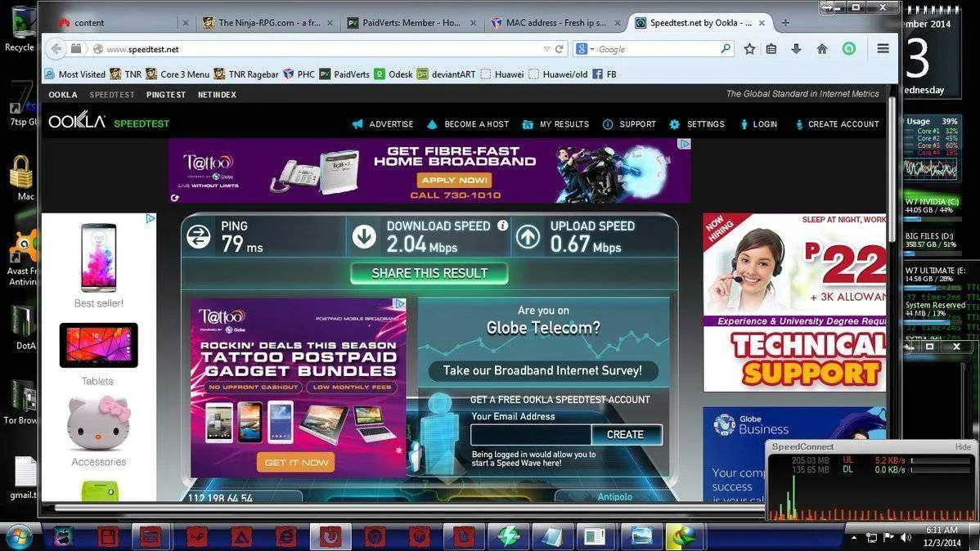
Task: Open a new browser tab with plus button
Action: pyautogui.click(x=785, y=23)
